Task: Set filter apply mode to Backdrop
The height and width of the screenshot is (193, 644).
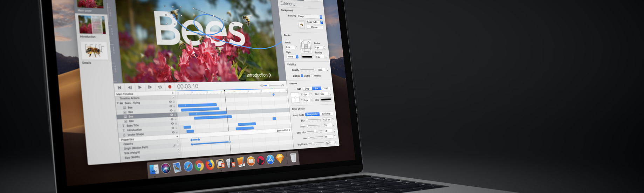Action: tap(326, 113)
